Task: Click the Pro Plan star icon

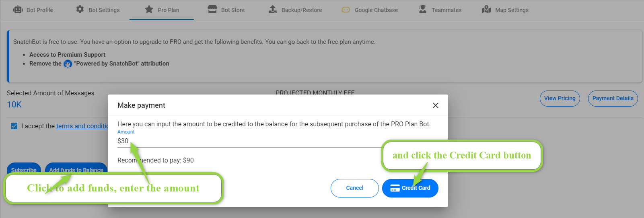Action: [149, 9]
